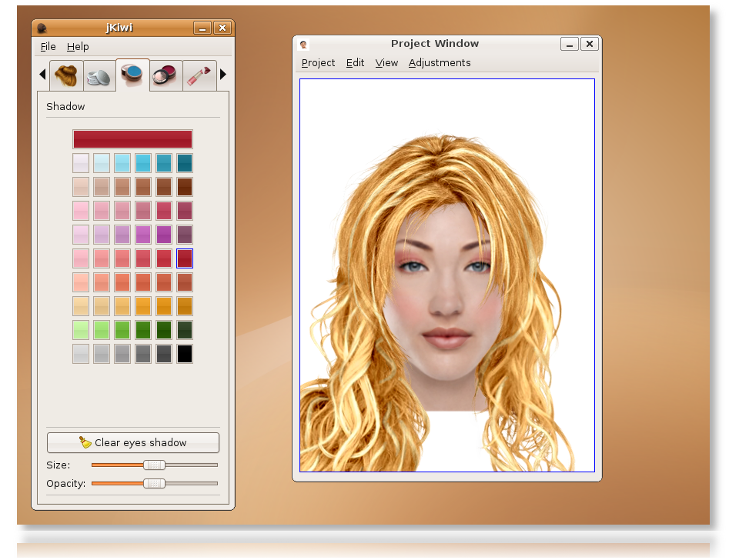Open the lipstick tab
Viewport: 739px width, 560px height.
[199, 75]
